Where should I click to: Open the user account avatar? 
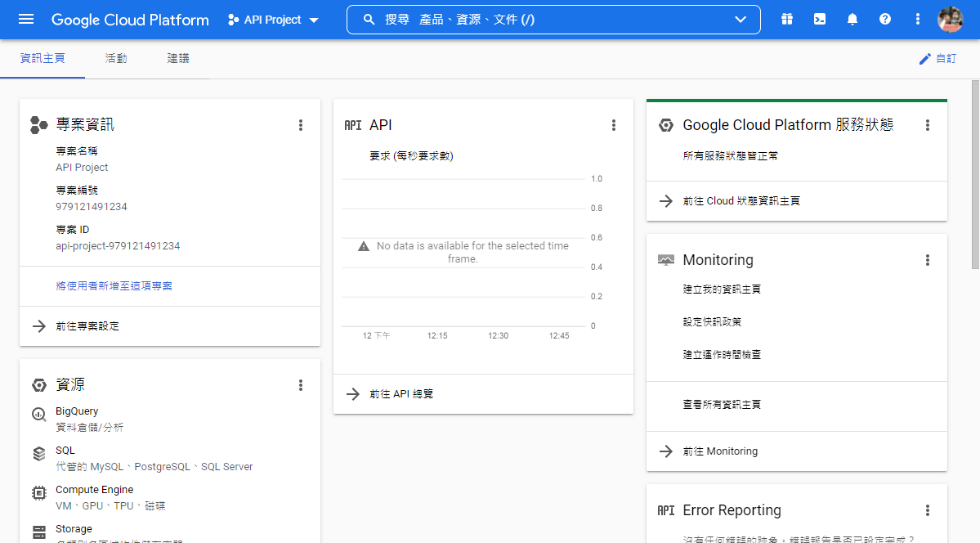[x=950, y=20]
